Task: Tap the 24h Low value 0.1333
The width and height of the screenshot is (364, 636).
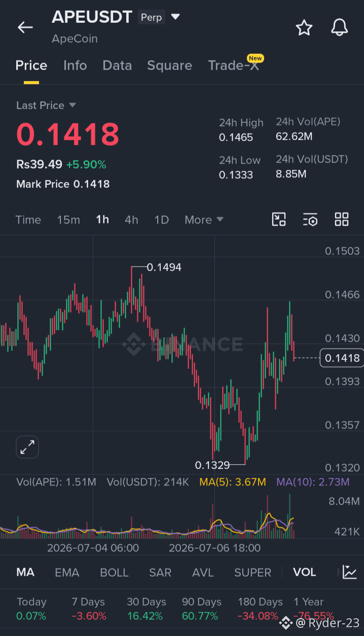Action: [236, 175]
